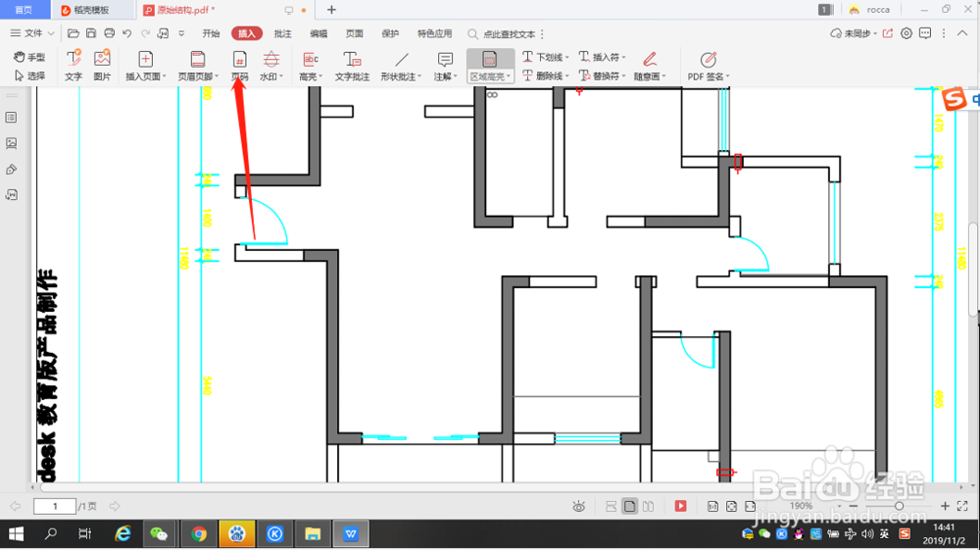This screenshot has width=980, height=550.
Task: Click the fit width icon in status bar
Action: point(750,506)
